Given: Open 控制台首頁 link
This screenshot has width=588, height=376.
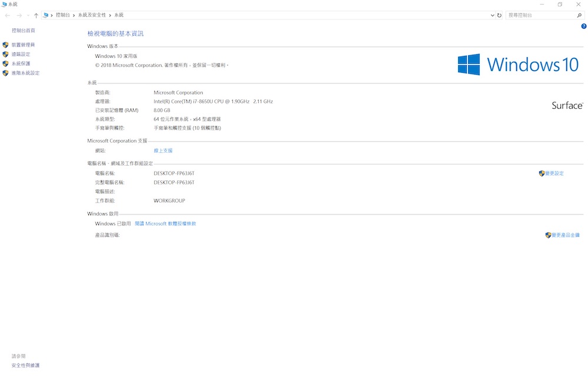Looking at the screenshot, I should 24,31.
